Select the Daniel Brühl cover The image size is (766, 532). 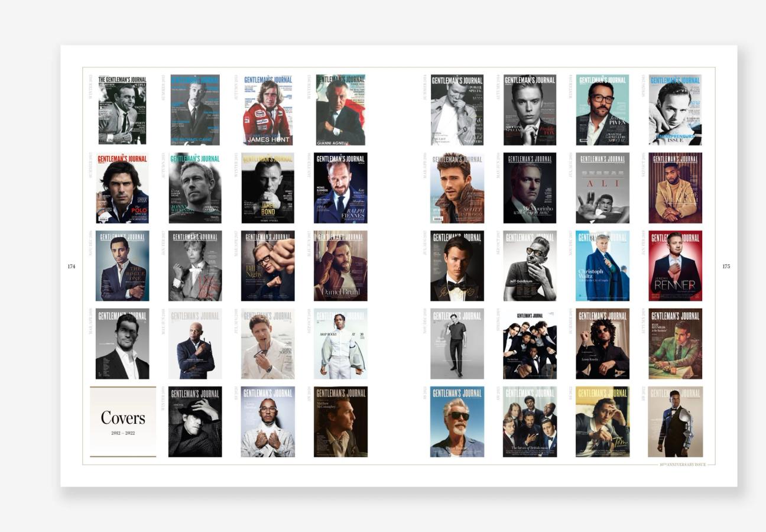[x=340, y=266]
